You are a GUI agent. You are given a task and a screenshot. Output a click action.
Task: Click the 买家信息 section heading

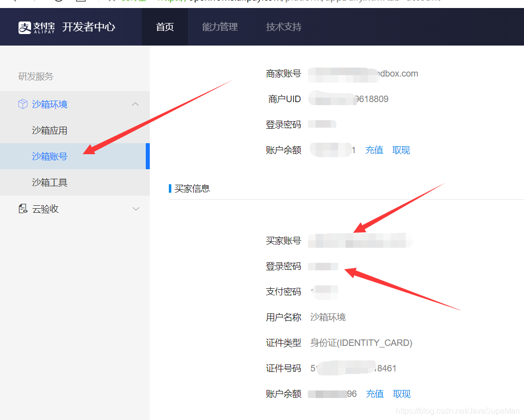[192, 189]
